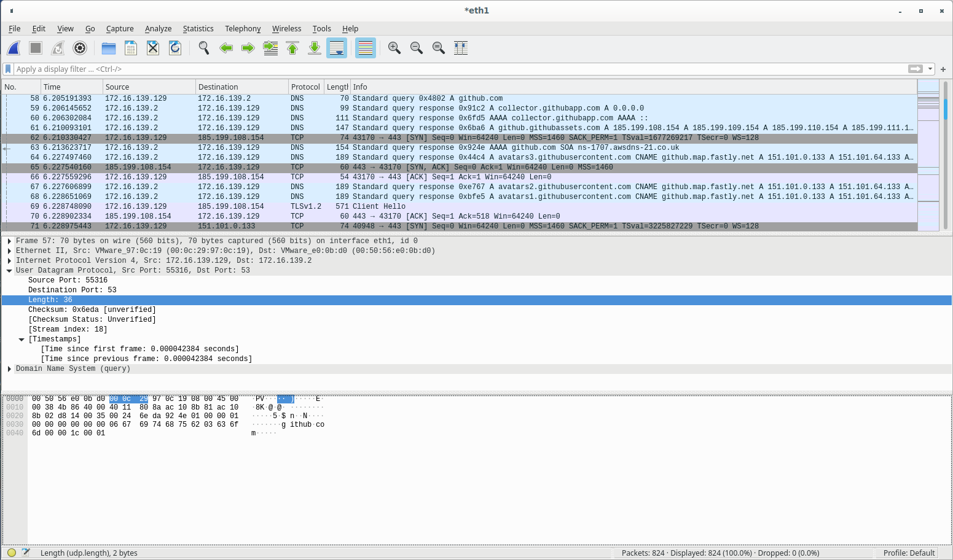Image resolution: width=953 pixels, height=560 pixels.
Task: Open the Capture menu
Action: pyautogui.click(x=120, y=28)
